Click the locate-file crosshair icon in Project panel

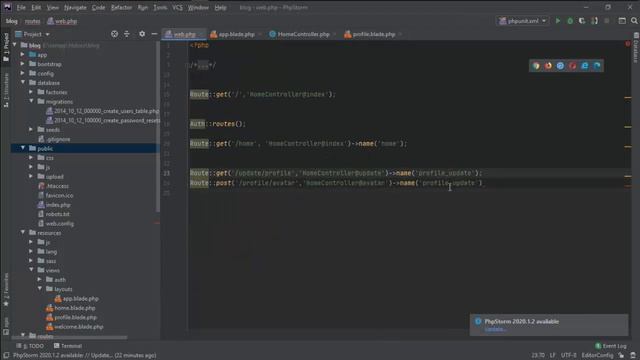(114, 34)
